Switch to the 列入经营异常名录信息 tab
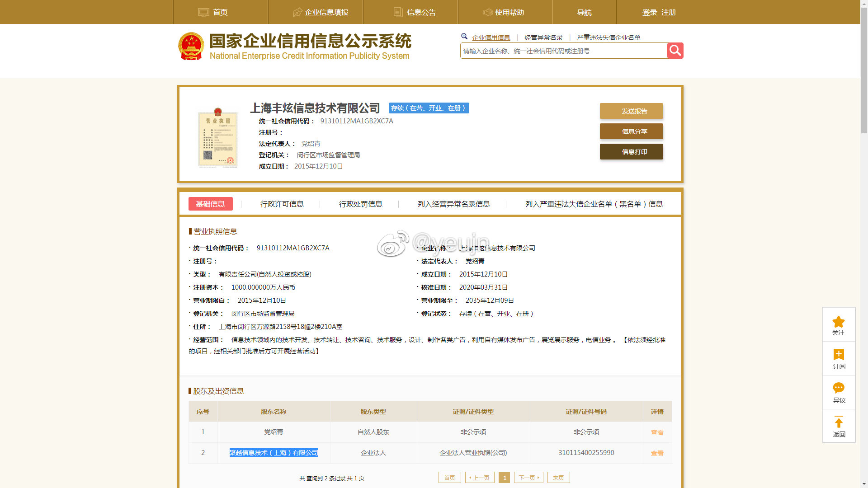868x488 pixels. pos(453,204)
